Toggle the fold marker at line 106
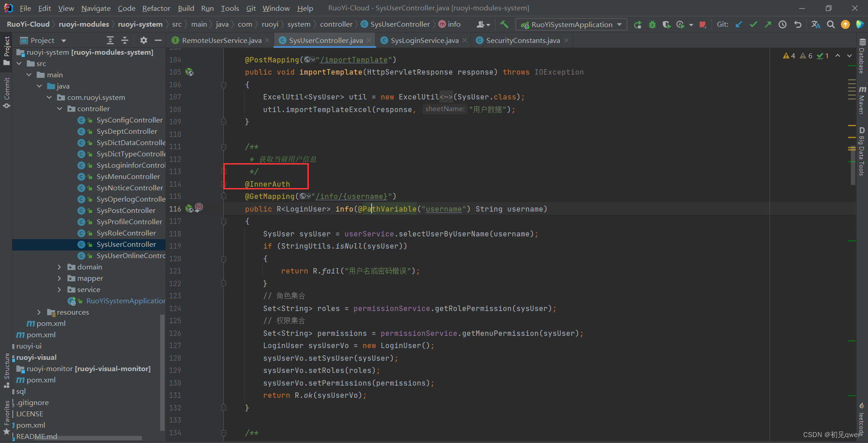This screenshot has width=868, height=443. [224, 85]
